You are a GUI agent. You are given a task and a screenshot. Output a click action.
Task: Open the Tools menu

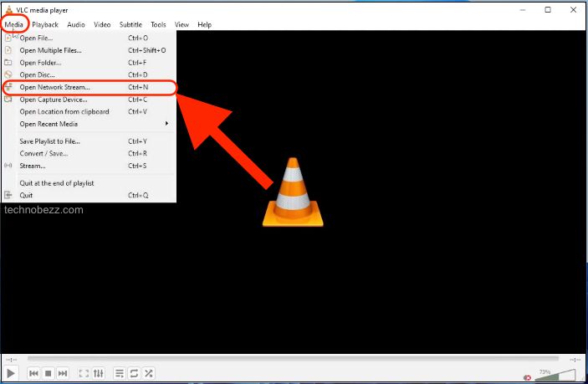[x=158, y=24]
